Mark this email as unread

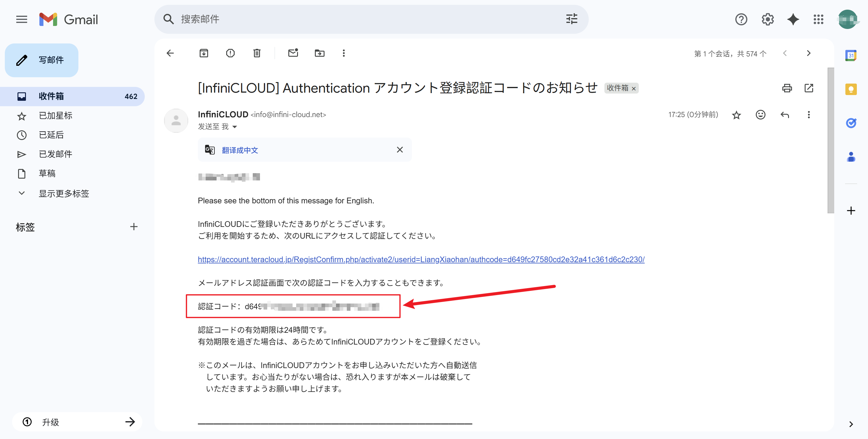(x=293, y=52)
